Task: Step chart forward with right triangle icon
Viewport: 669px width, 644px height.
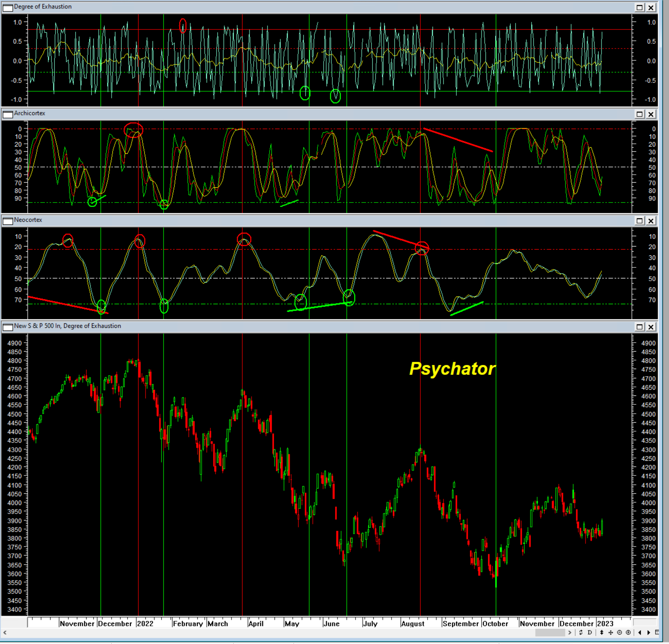Action: tap(649, 632)
